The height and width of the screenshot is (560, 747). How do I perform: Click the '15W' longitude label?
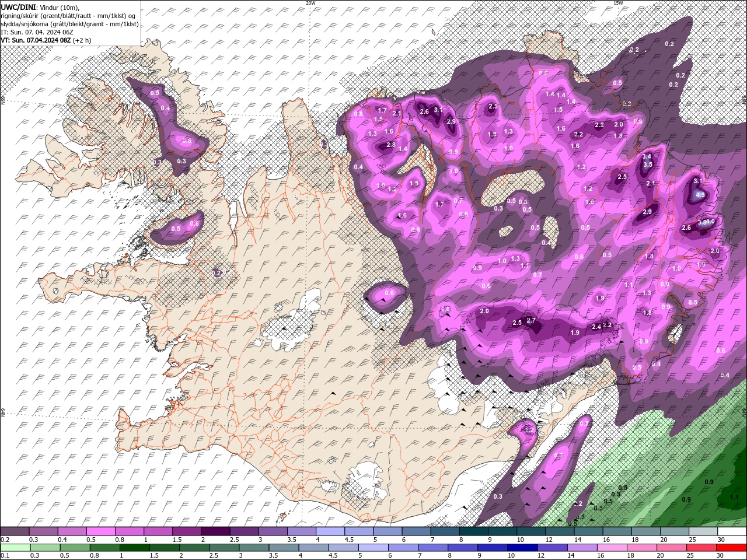[618, 3]
